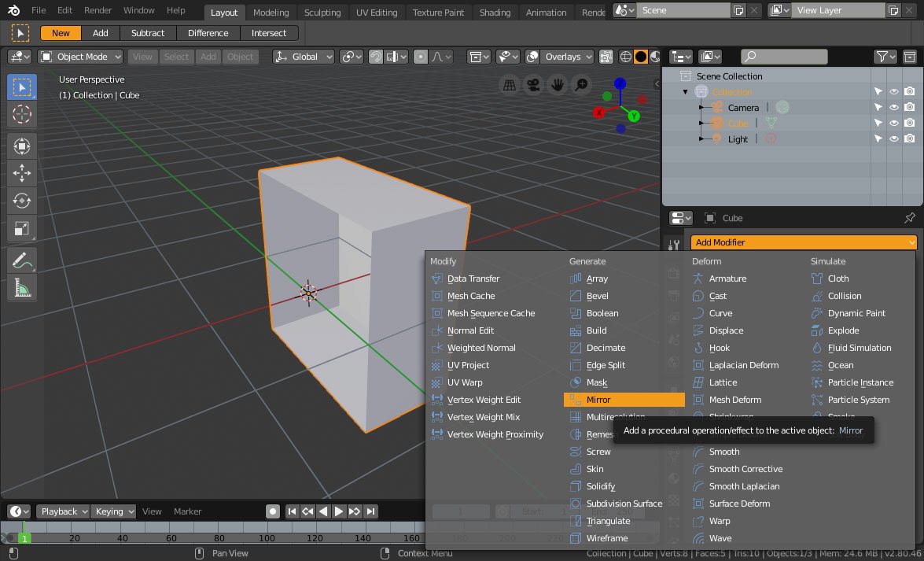Expand the Camera item in outliner
The height and width of the screenshot is (561, 924).
701,107
